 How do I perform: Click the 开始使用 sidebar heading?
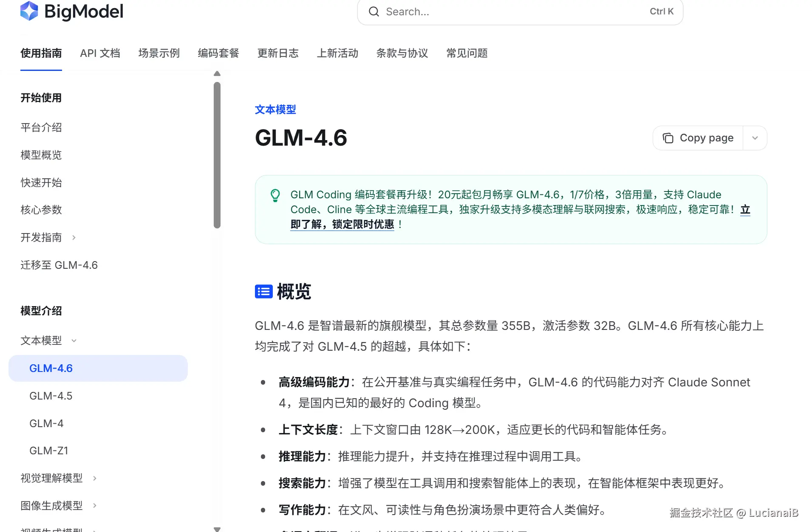(41, 98)
